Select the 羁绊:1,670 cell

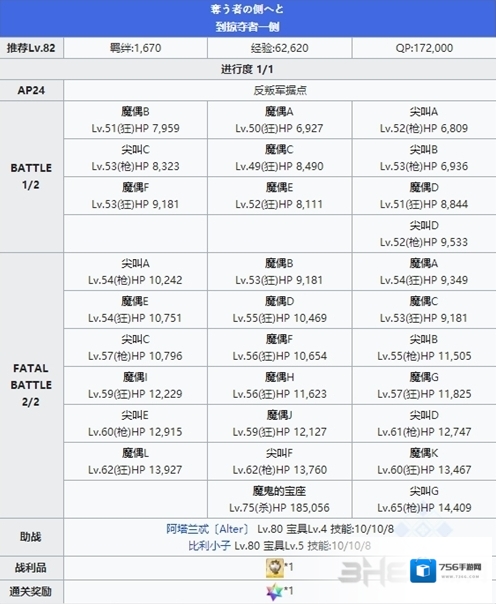(x=136, y=48)
